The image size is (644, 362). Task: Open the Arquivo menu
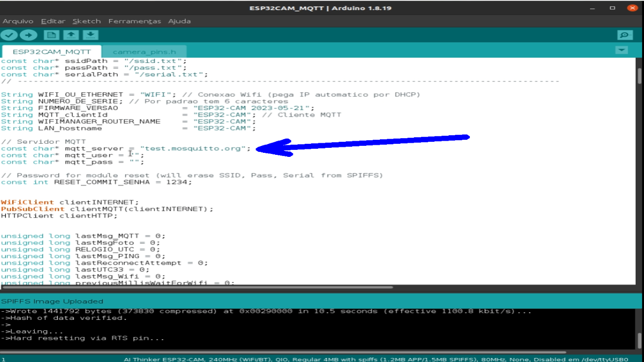pos(18,21)
